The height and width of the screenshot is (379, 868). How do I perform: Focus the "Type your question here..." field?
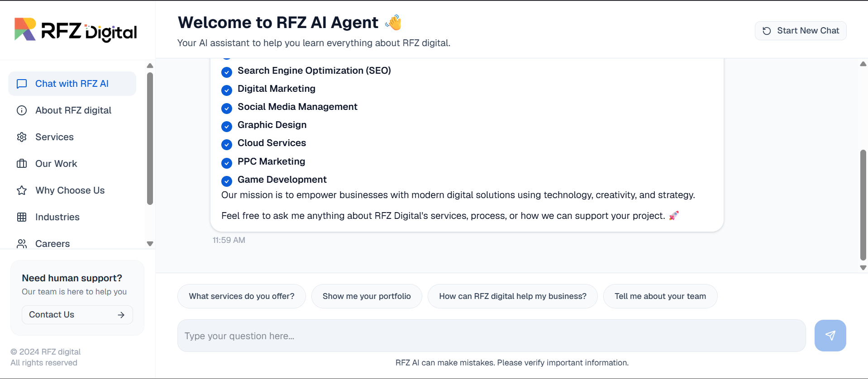(x=491, y=336)
